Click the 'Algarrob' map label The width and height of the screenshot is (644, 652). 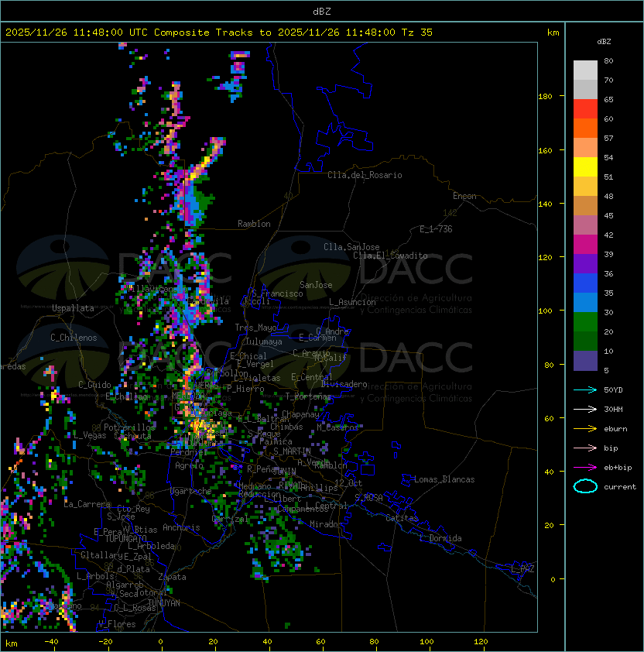click(125, 585)
